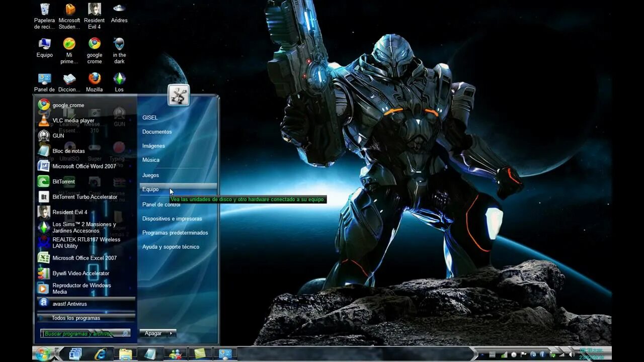Launch Resident Evil 4 from Start menu
Viewport: 644px width, 362px height.
pyautogui.click(x=86, y=212)
